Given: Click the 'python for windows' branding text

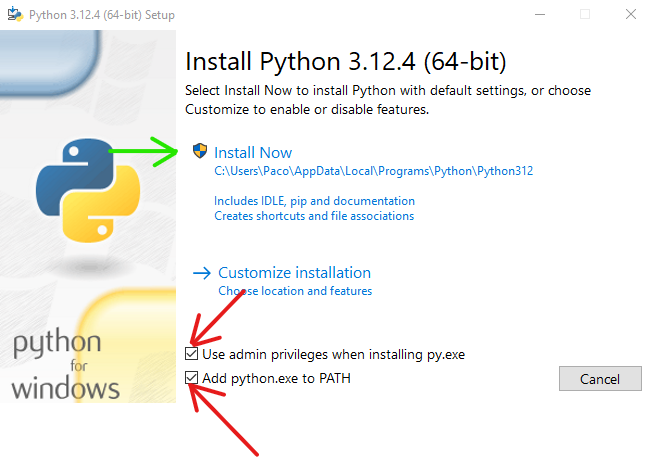Looking at the screenshot, I should tap(65, 364).
